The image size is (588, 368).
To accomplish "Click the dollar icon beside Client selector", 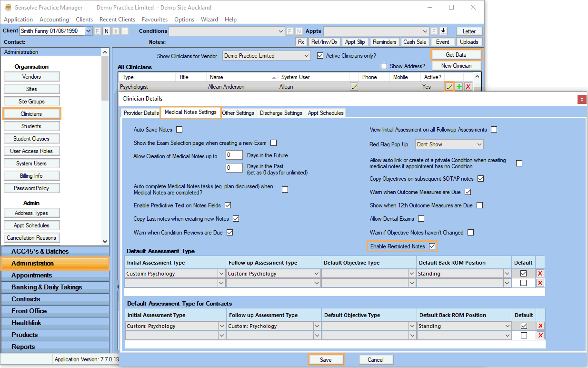I will (116, 31).
